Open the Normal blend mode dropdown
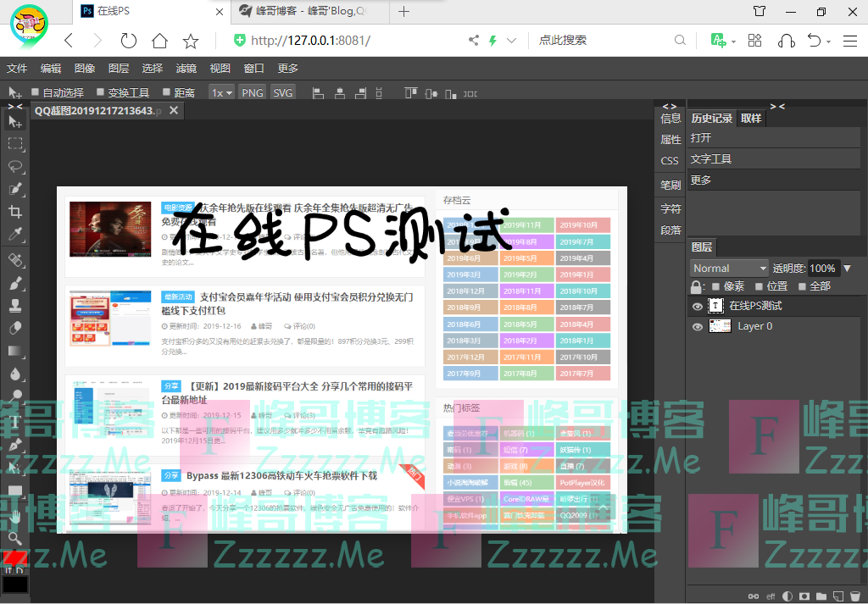Image resolution: width=868 pixels, height=604 pixels. [729, 268]
